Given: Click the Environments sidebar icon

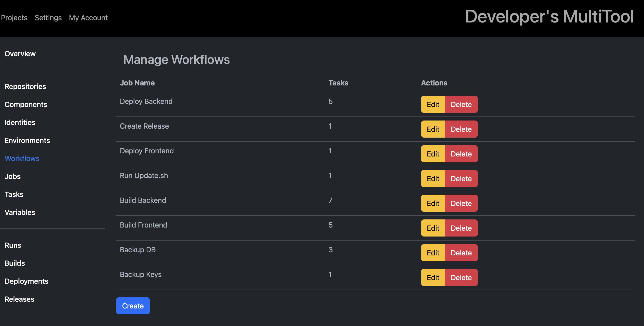Looking at the screenshot, I should pos(27,140).
